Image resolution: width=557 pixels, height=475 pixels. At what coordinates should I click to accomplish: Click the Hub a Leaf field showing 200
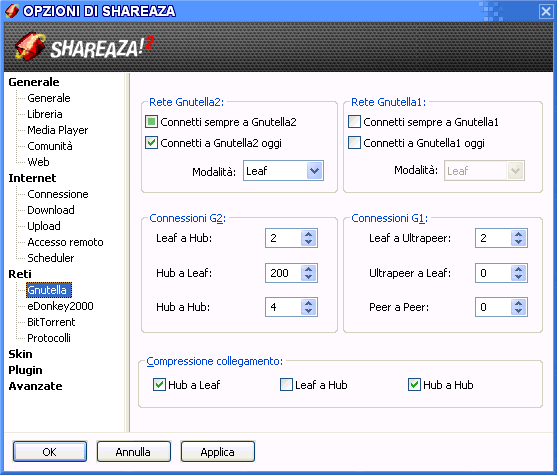coord(283,273)
